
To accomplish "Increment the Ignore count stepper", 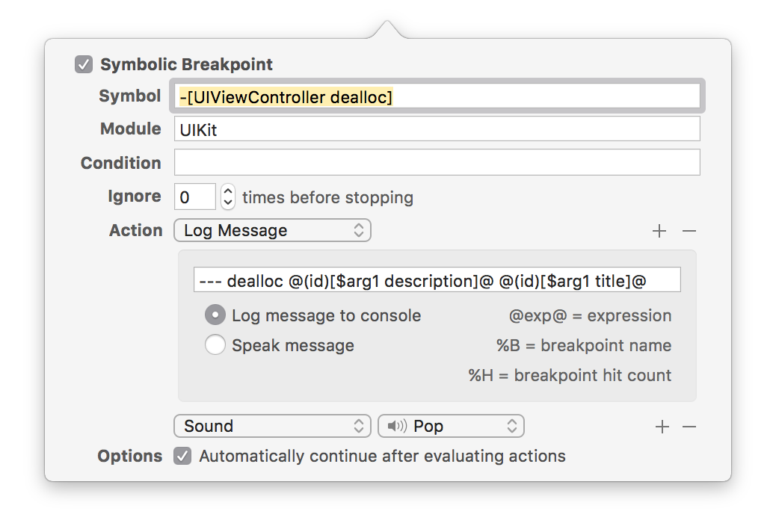I will 229,191.
